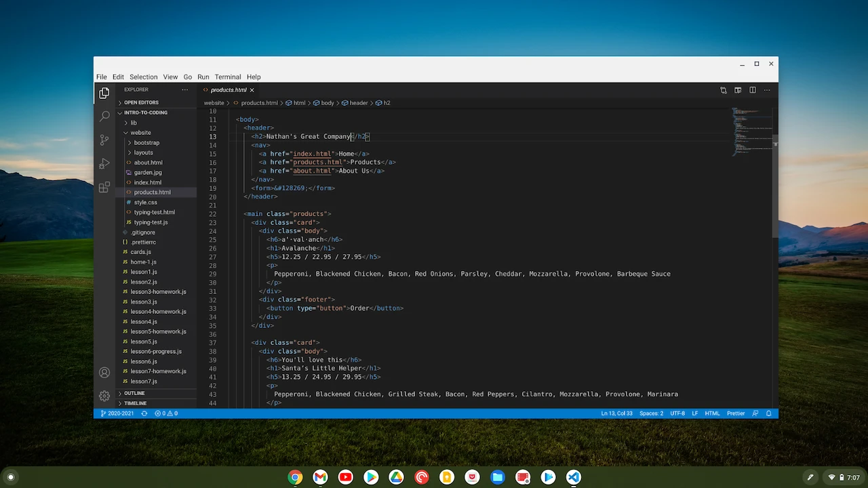Click the UTF-8 encoding selector
Viewport: 868px width, 488px height.
[677, 413]
